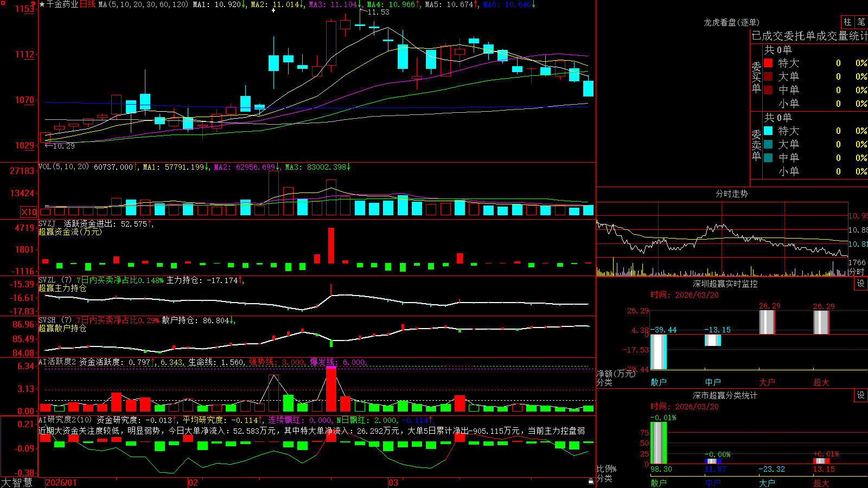
Task: Switch to 柱 bar display mode
Action: click(847, 22)
